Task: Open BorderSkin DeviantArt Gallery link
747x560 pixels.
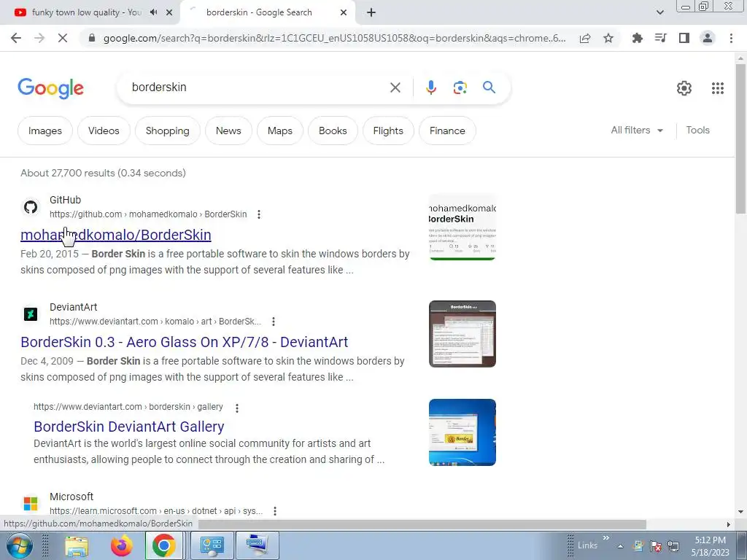Action: pos(128,427)
